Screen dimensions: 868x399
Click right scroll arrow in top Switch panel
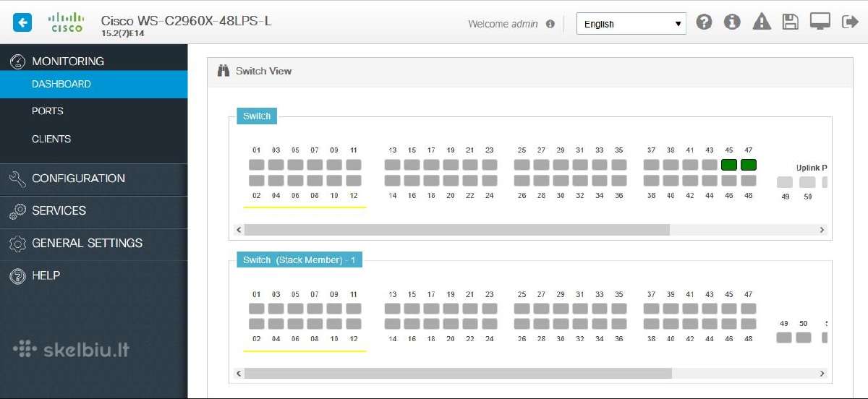click(x=822, y=230)
